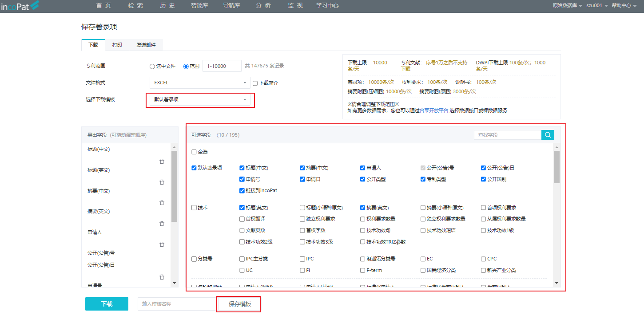This screenshot has height=315, width=644.
Task: Check the 技术 group checkbox
Action: 194,208
